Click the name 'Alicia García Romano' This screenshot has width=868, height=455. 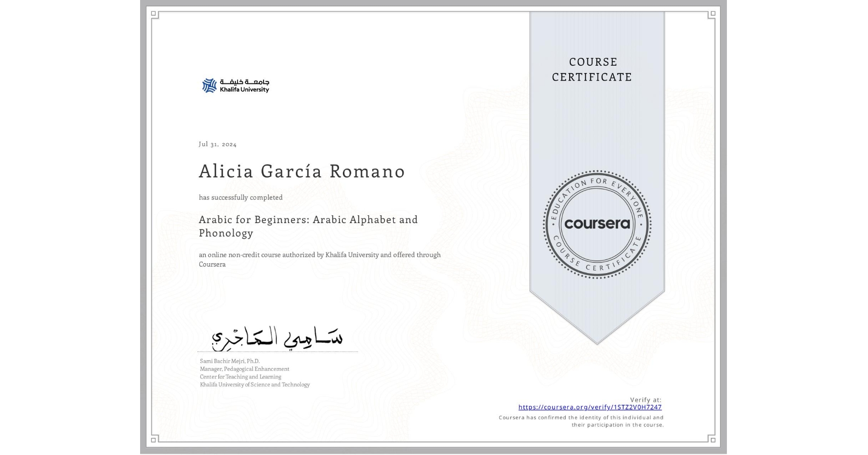[x=301, y=172]
